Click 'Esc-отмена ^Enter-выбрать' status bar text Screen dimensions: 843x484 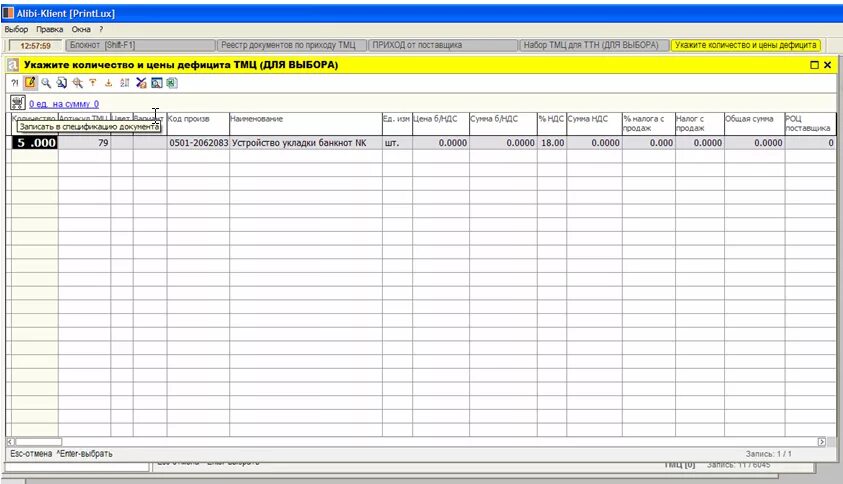(61, 454)
